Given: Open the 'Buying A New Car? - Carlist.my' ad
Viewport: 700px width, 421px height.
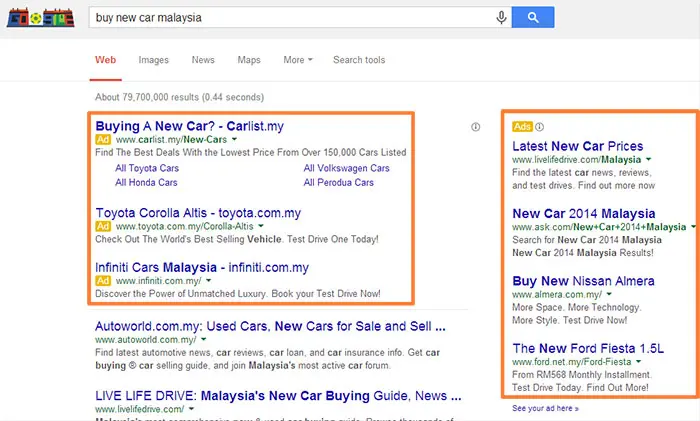Looking at the screenshot, I should pyautogui.click(x=189, y=127).
